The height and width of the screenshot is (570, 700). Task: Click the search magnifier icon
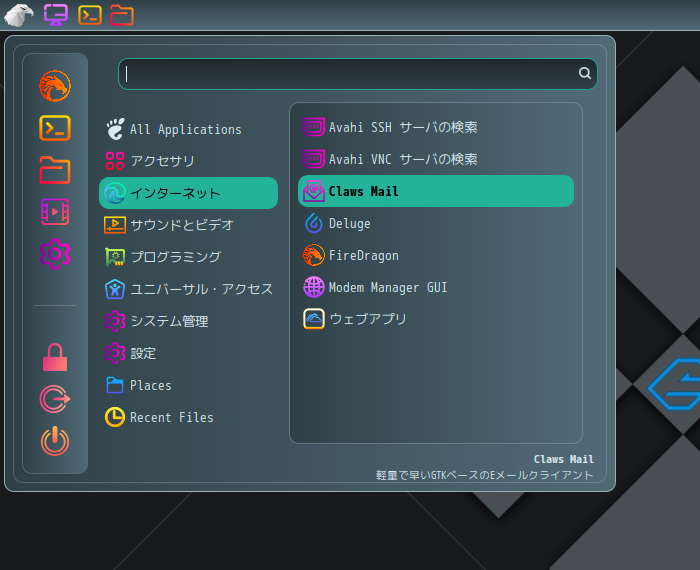[585, 73]
